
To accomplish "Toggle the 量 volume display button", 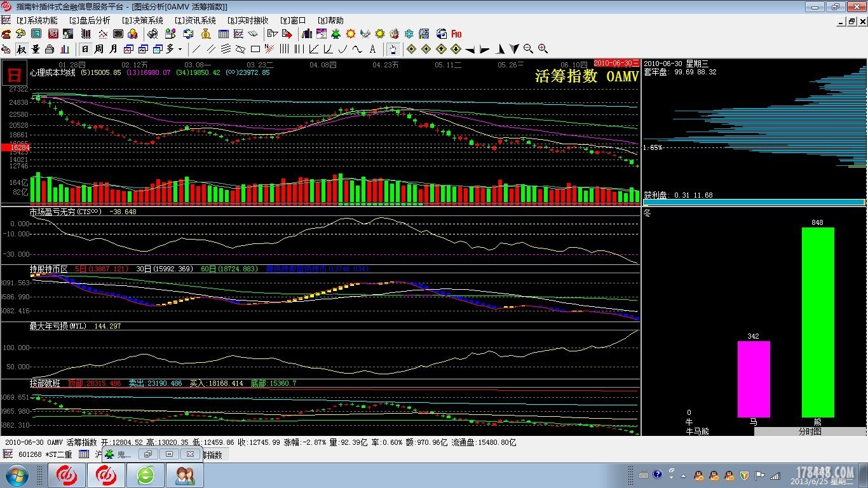I will pyautogui.click(x=35, y=49).
